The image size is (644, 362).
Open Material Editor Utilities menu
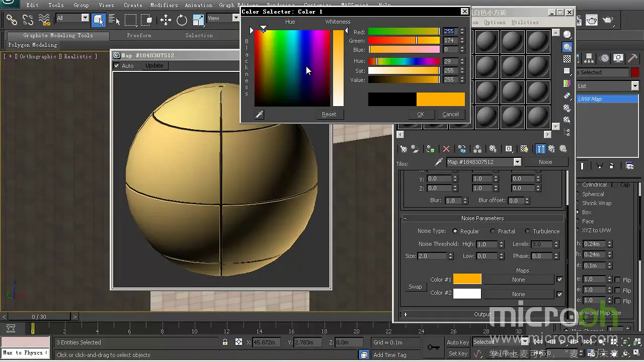pyautogui.click(x=525, y=22)
